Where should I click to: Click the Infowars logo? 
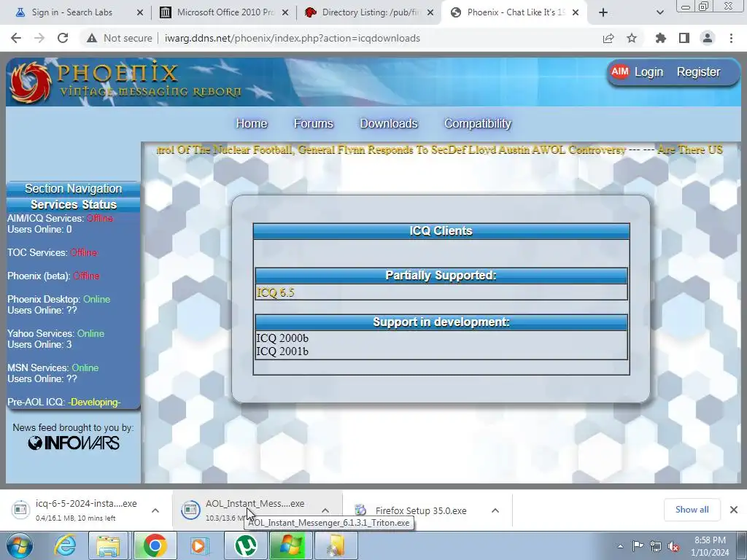(74, 443)
